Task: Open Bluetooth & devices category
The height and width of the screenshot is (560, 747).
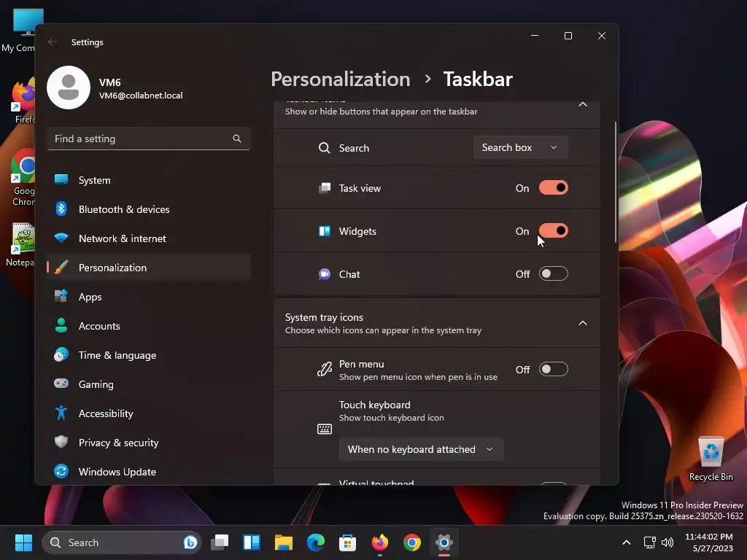Action: [x=149, y=209]
